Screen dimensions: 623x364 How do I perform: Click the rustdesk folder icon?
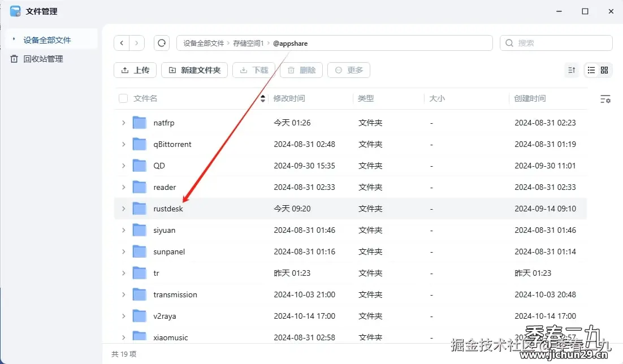pos(140,209)
